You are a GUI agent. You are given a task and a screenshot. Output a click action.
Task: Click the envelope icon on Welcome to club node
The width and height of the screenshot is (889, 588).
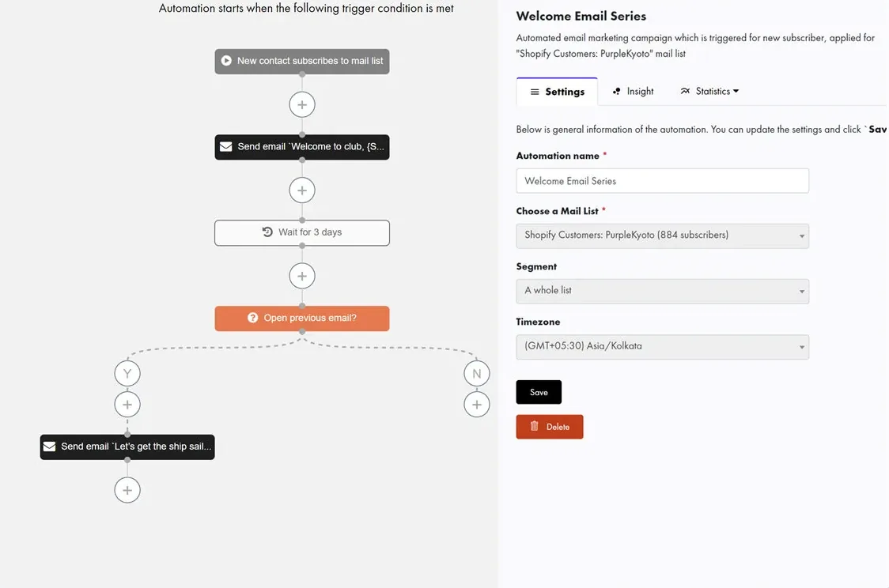pos(225,147)
